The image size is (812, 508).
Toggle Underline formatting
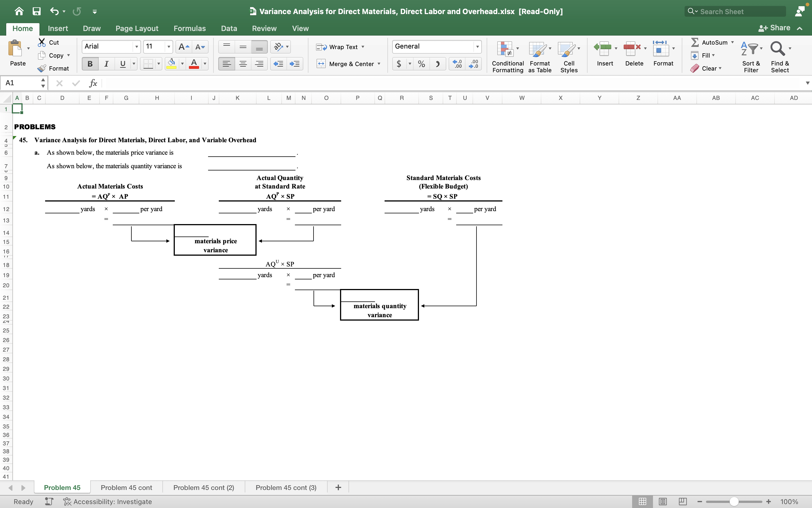pos(123,64)
